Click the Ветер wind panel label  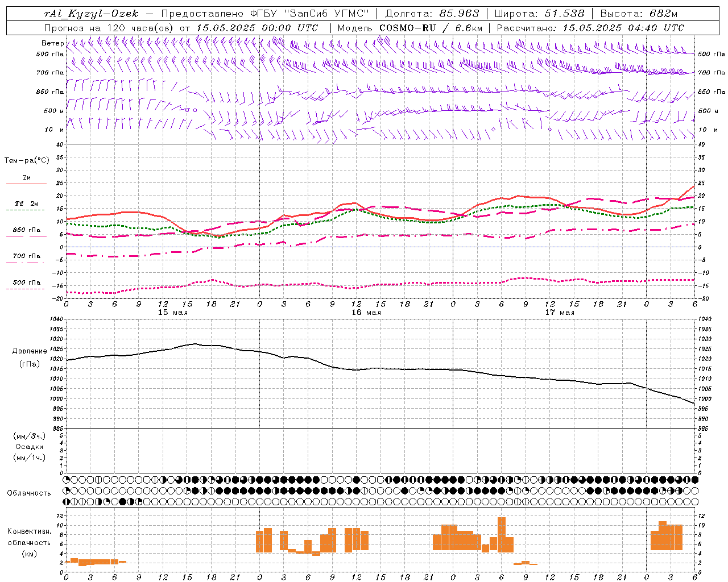pos(52,43)
